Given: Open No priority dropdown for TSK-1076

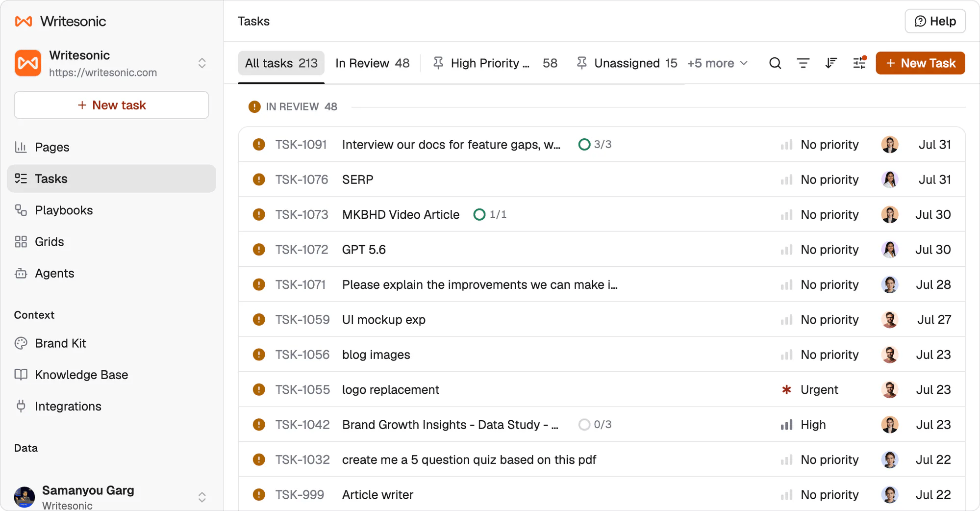Looking at the screenshot, I should 820,179.
